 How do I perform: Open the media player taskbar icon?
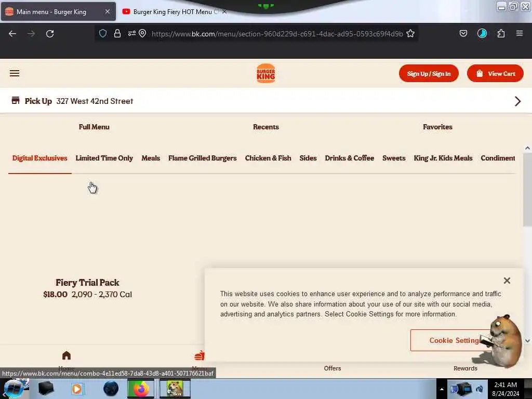pyautogui.click(x=77, y=389)
